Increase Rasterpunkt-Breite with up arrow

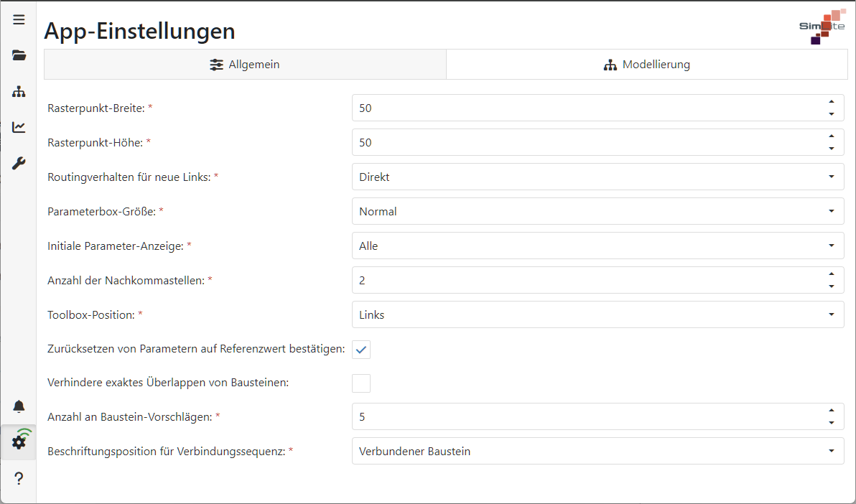pos(832,102)
